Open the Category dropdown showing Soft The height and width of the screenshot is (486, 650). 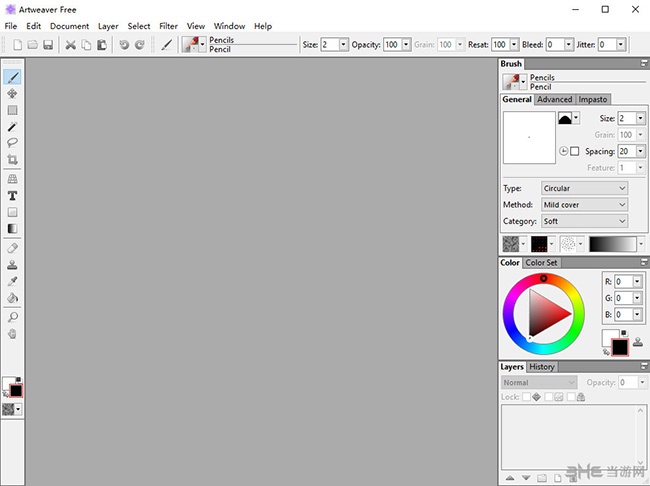(585, 221)
